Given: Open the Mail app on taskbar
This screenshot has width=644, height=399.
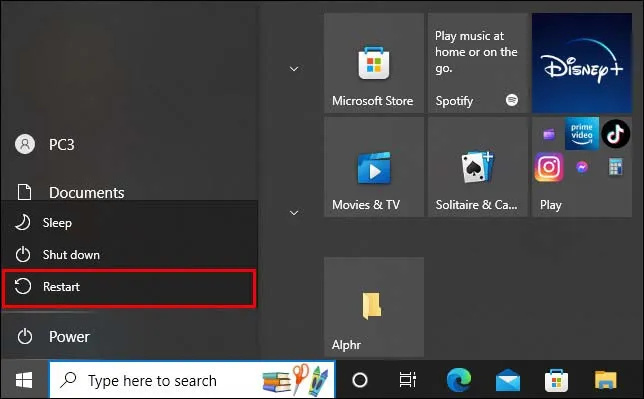Looking at the screenshot, I should (x=508, y=380).
